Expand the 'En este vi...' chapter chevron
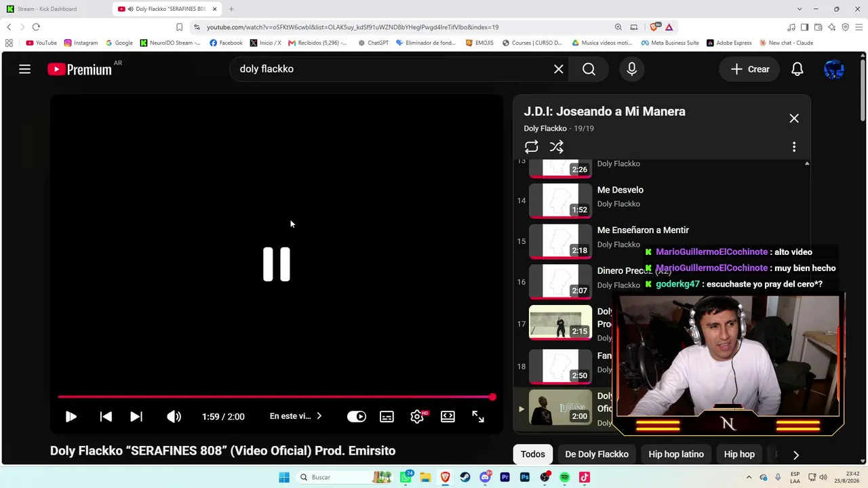 point(319,416)
